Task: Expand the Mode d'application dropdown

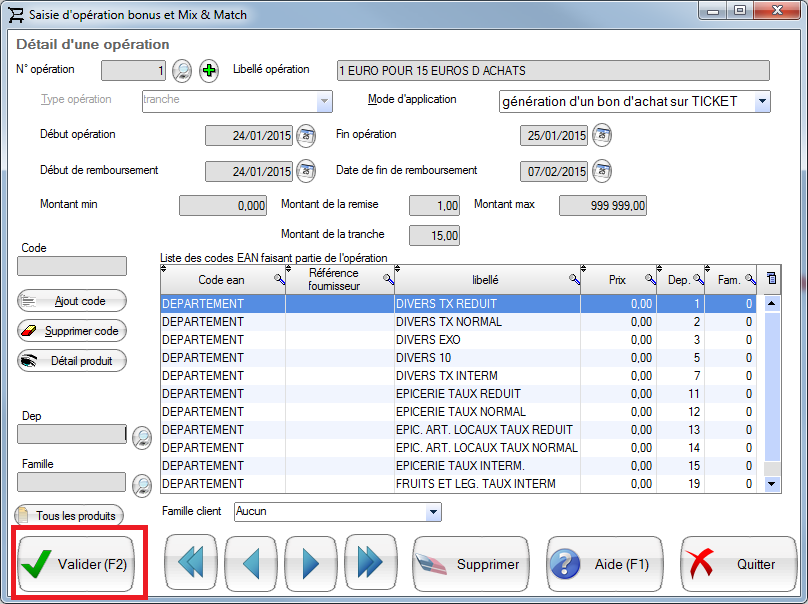Action: click(x=762, y=101)
